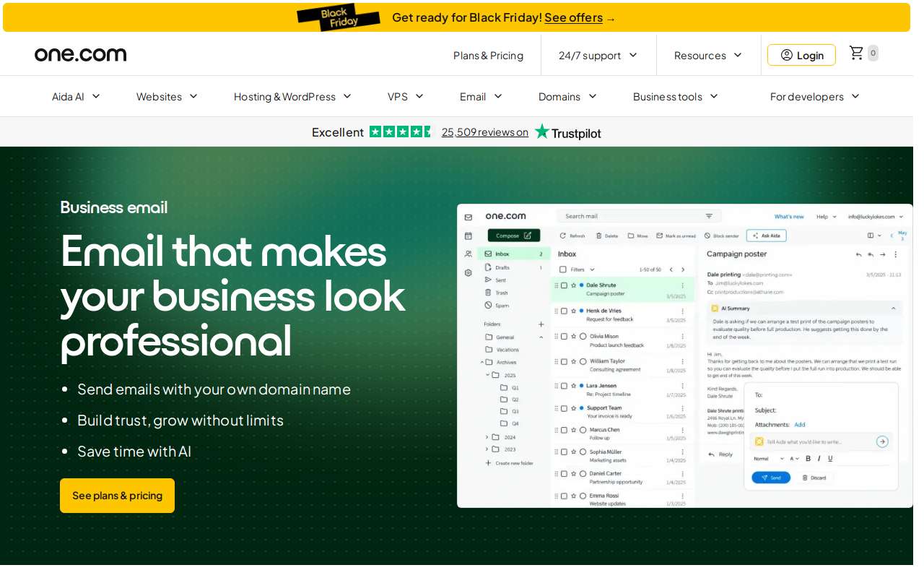924x578 pixels.
Task: Click the contacts icon in the email preview sidebar
Action: 468,254
